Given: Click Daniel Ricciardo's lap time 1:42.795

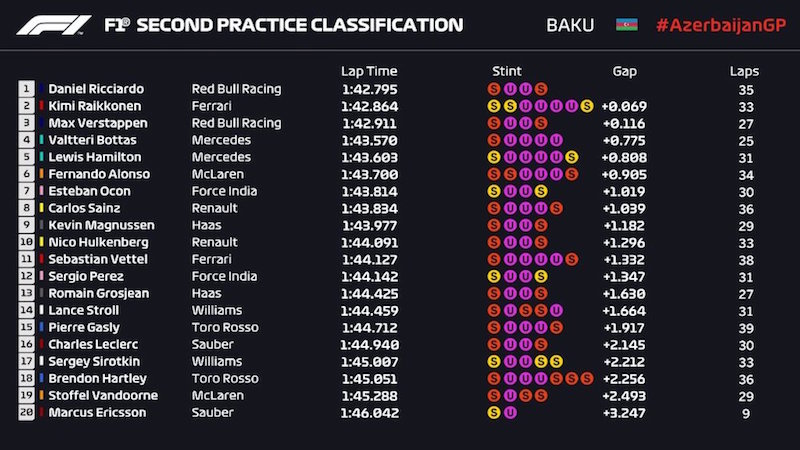Looking at the screenshot, I should pyautogui.click(x=369, y=89).
